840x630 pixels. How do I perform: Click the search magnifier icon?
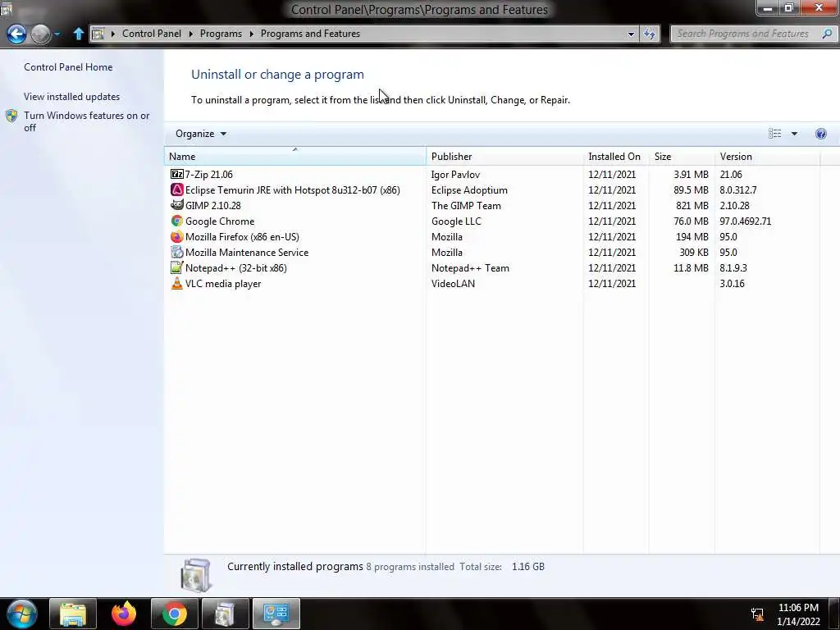[x=827, y=34]
